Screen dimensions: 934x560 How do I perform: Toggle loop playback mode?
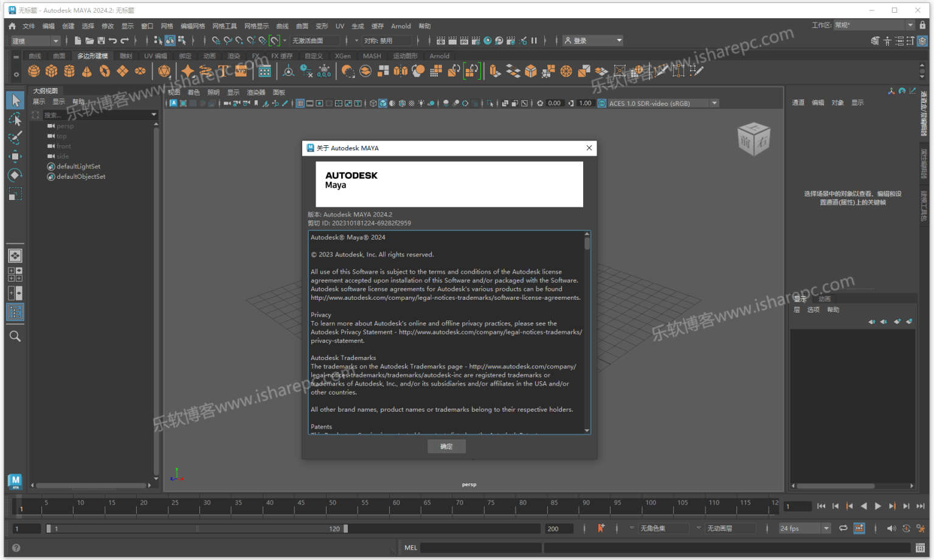[843, 528]
